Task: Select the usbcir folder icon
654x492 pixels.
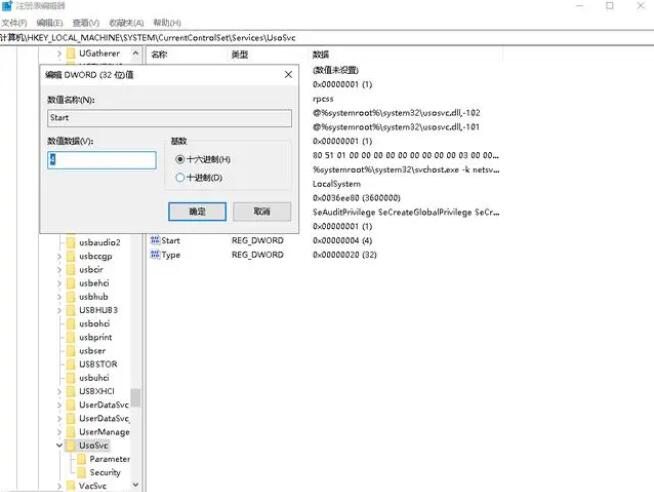Action: [x=71, y=270]
